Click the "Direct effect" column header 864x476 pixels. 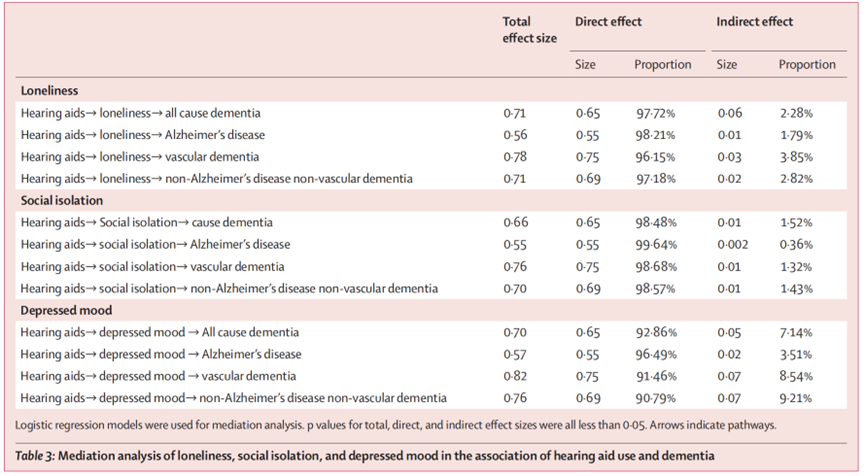(608, 21)
